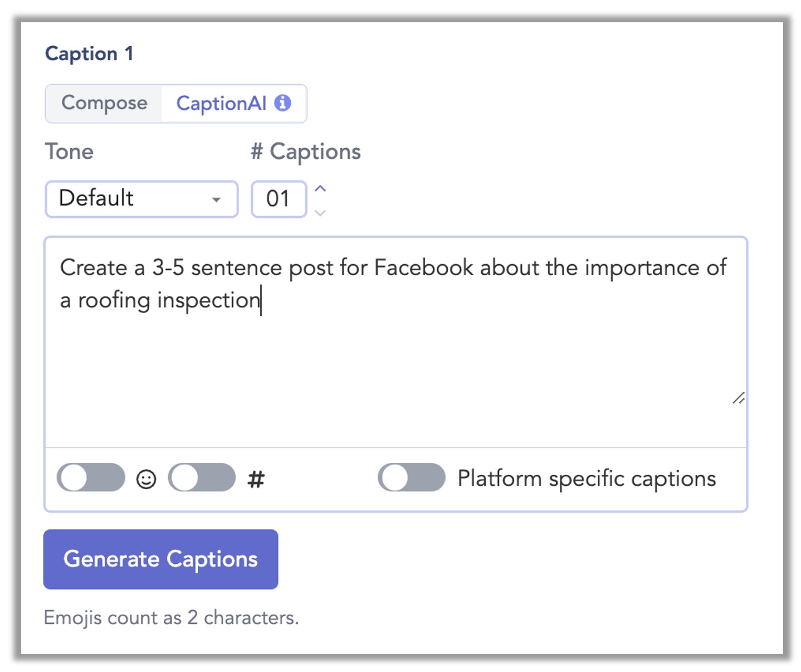This screenshot has width=801, height=672.
Task: Decrease caption count with down arrow
Action: coord(320,212)
